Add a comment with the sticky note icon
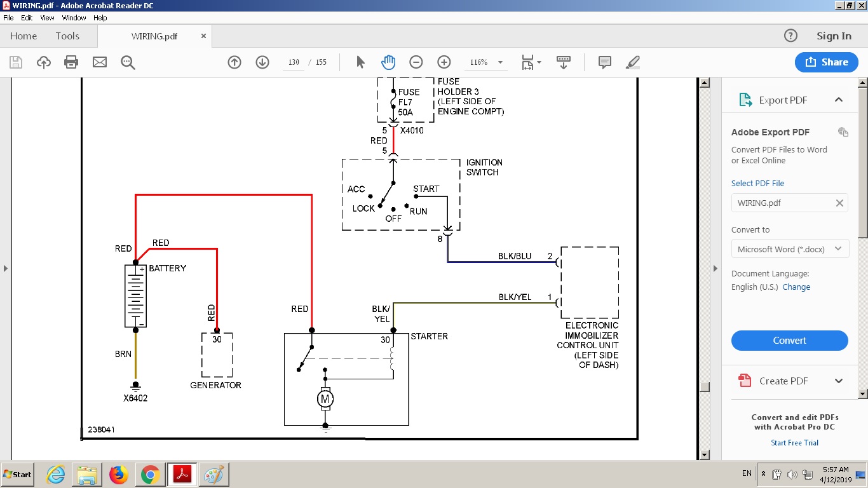 [604, 62]
